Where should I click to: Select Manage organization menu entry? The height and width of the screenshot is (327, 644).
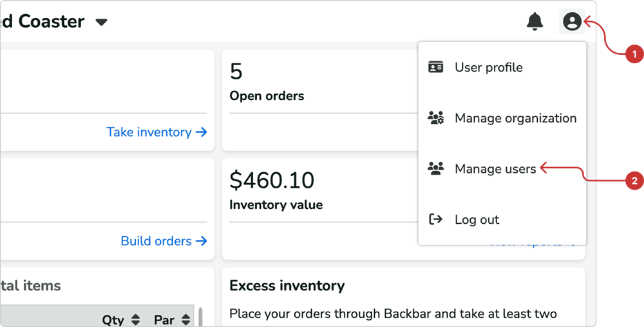coord(502,118)
